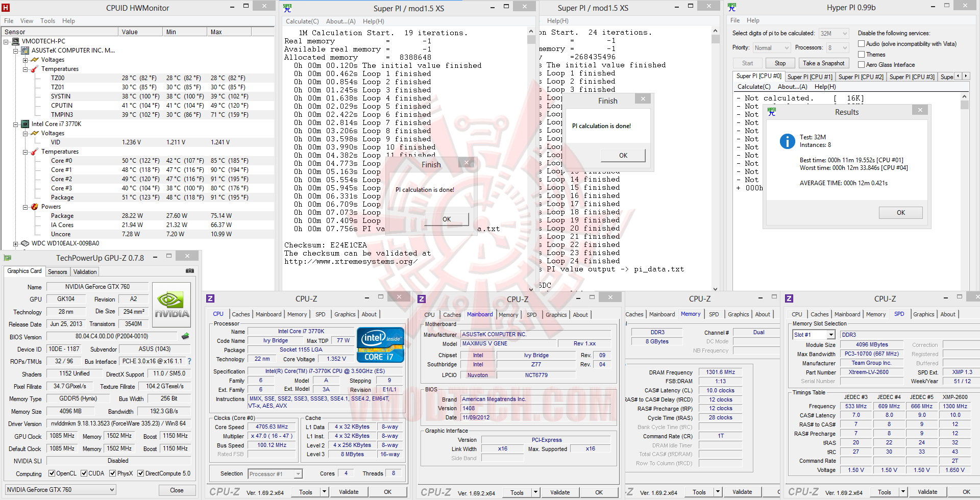This screenshot has height=500, width=980.
Task: Toggle the Themes checkbox in Hyper PI
Action: pos(861,55)
